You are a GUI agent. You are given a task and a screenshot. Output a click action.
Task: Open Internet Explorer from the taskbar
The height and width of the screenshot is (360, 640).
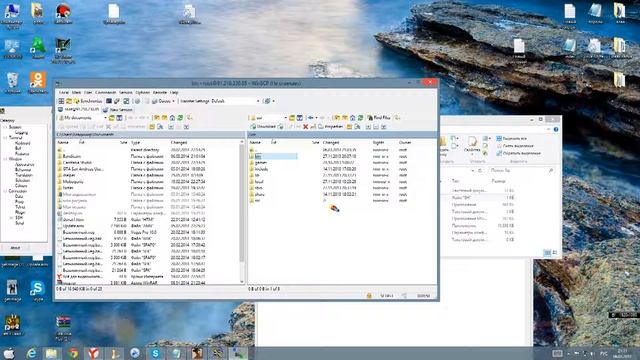pos(31,353)
